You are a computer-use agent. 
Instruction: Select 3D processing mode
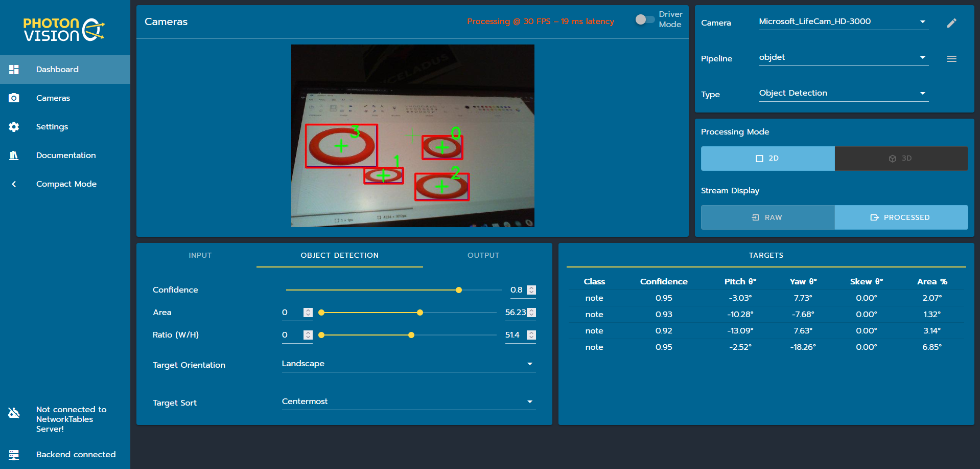(901, 159)
